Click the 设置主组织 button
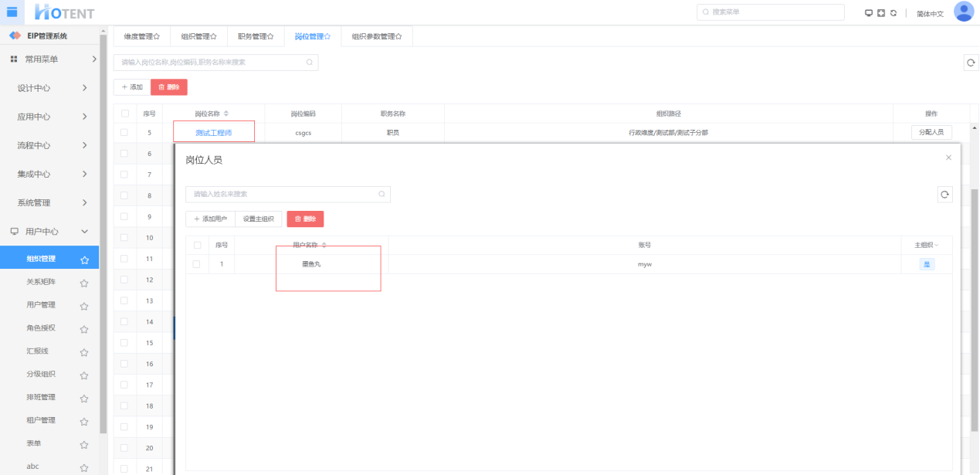This screenshot has width=980, height=475. [x=258, y=219]
